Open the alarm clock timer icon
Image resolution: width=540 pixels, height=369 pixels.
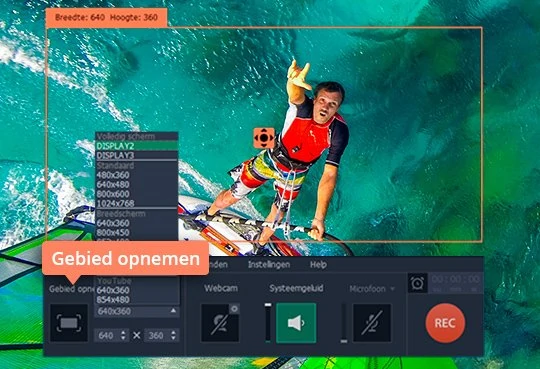(x=417, y=283)
